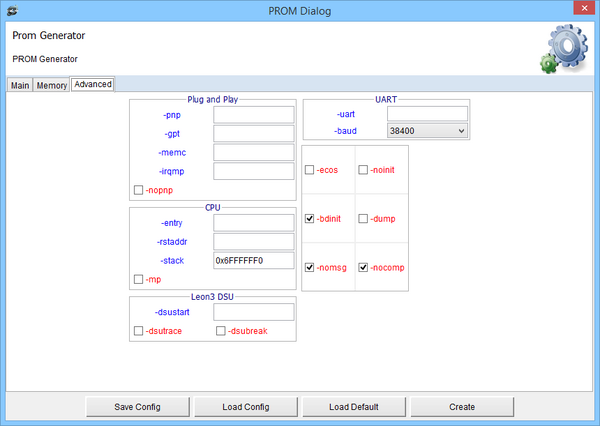This screenshot has height=426, width=600.
Task: Click the Save Config button
Action: coord(138,407)
